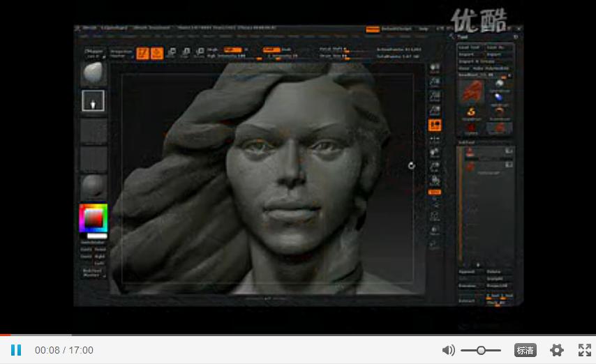Toggle the orange Menus button in title bar

[x=373, y=29]
